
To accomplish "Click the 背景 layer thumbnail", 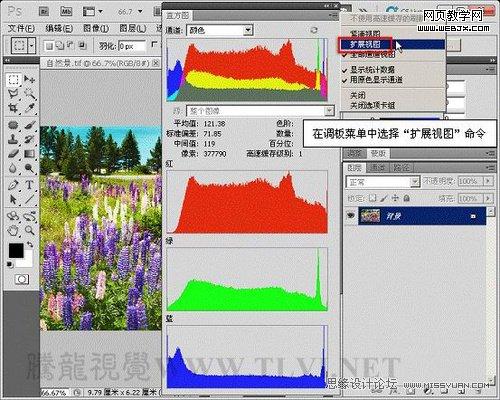I will tap(370, 216).
